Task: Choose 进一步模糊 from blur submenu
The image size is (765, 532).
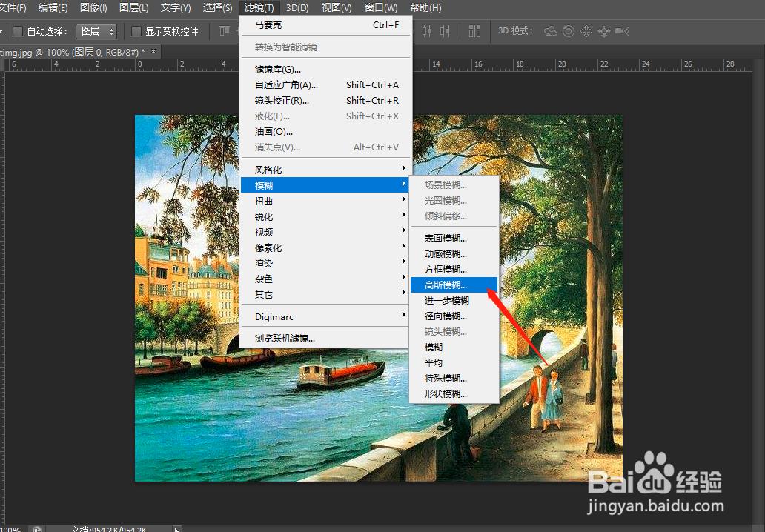Action: coord(454,300)
